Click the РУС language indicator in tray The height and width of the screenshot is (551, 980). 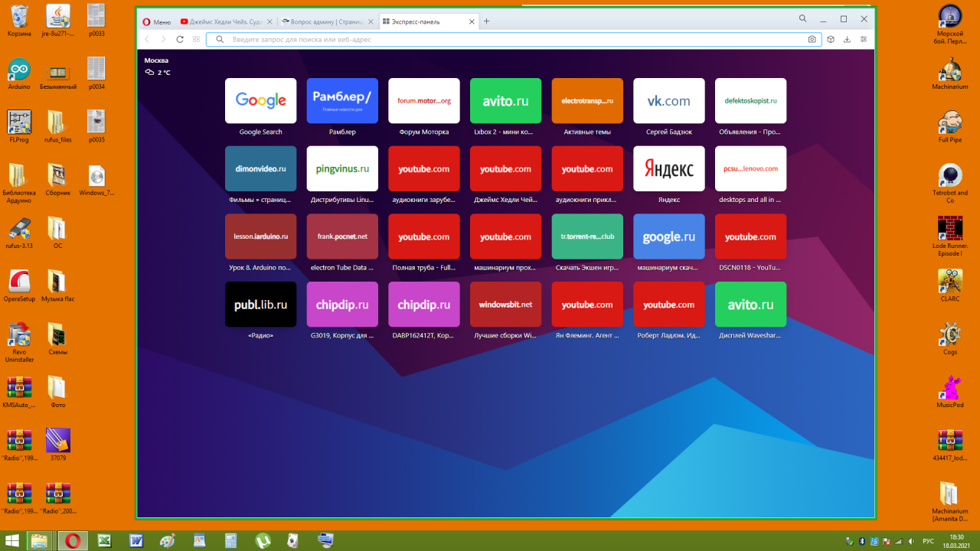click(x=927, y=541)
